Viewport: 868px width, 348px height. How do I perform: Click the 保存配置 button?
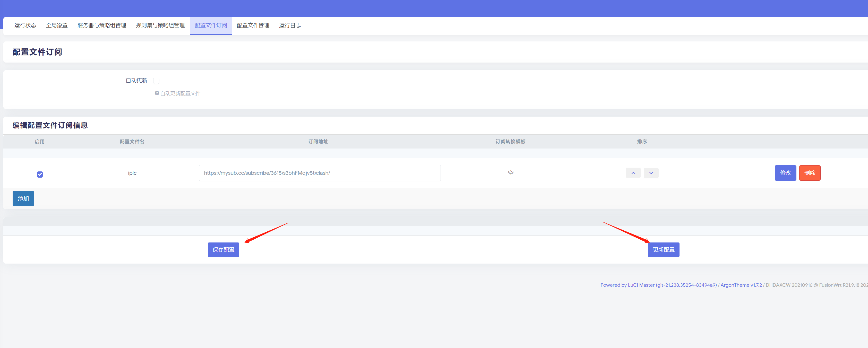tap(223, 250)
